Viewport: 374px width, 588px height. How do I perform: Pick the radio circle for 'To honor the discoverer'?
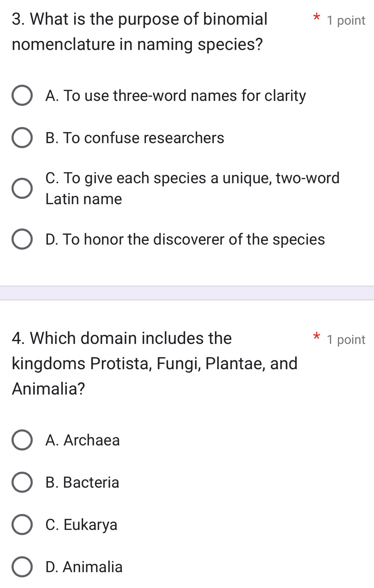pos(22,239)
